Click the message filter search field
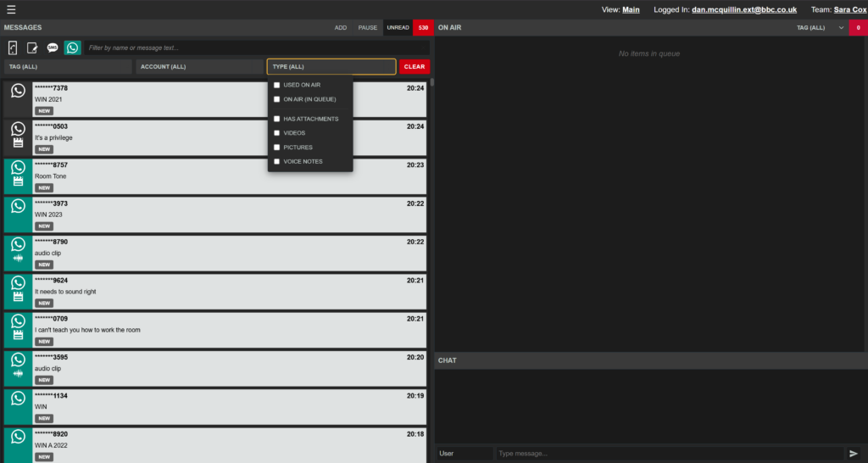 254,48
